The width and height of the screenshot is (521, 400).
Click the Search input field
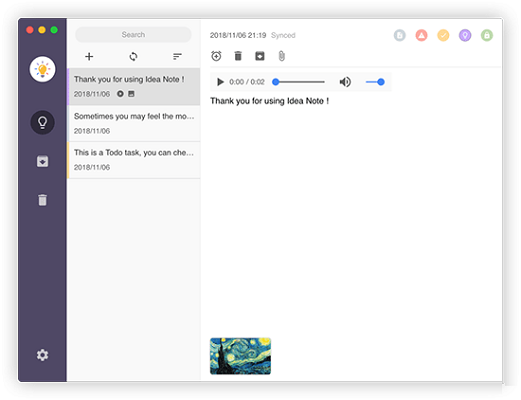point(133,35)
